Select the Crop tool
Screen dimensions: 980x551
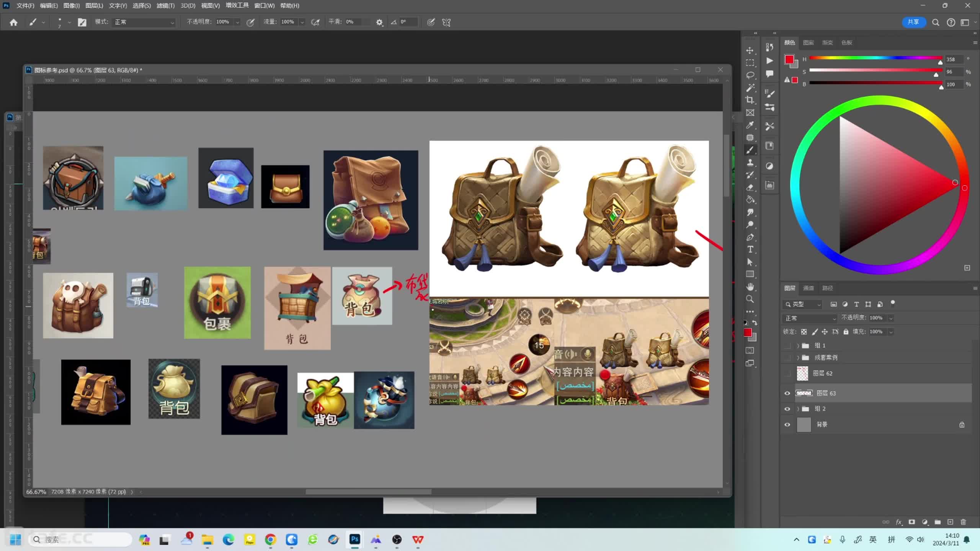(x=750, y=100)
